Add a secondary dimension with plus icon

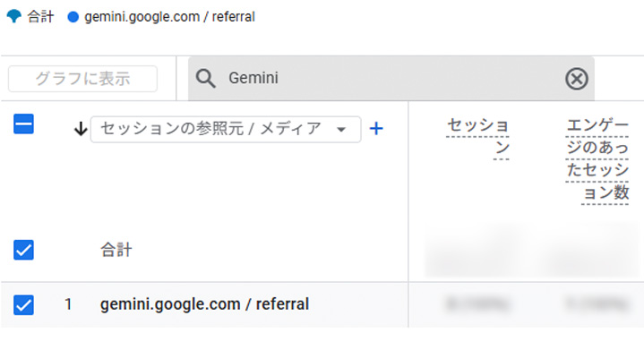click(x=376, y=129)
